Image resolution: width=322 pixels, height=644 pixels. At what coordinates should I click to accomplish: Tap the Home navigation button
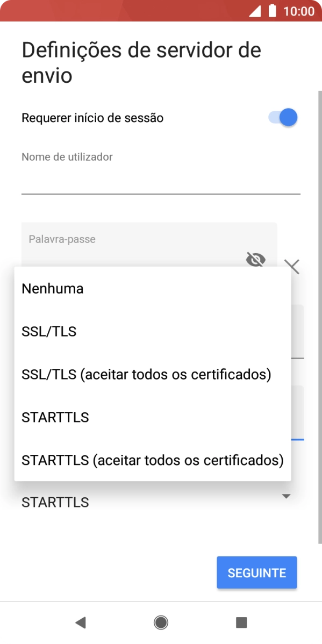161,622
